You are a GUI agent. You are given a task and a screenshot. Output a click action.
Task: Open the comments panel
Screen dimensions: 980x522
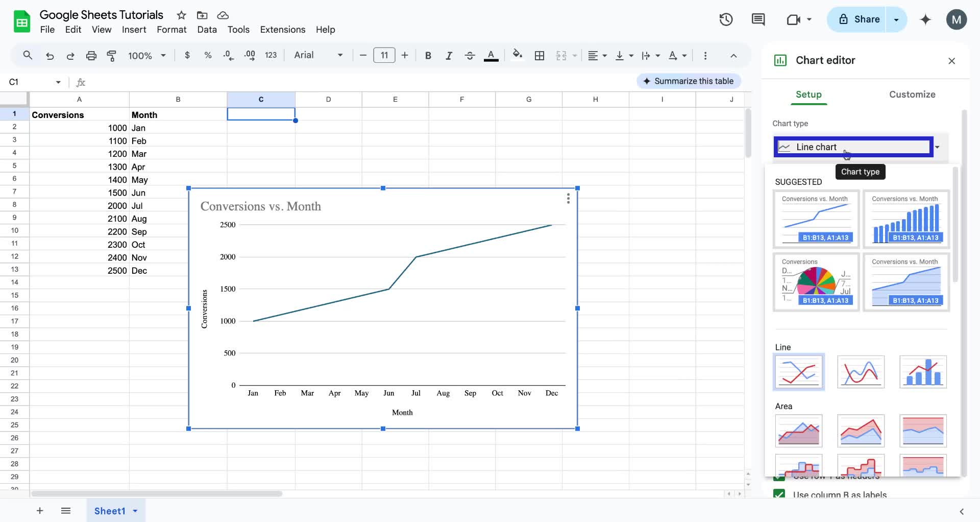point(758,19)
